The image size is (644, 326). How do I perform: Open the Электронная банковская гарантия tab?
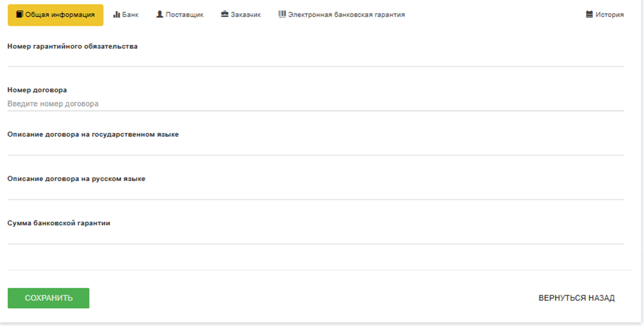(346, 15)
